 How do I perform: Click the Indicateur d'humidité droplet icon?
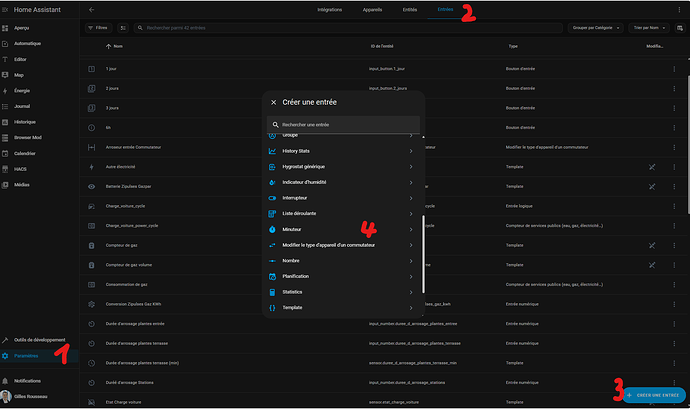[x=272, y=182]
